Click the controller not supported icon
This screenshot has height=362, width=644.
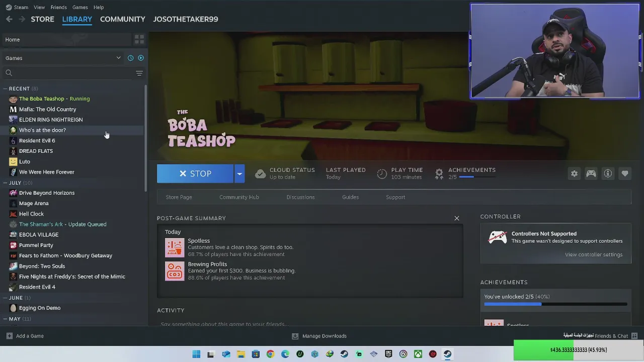(x=498, y=237)
